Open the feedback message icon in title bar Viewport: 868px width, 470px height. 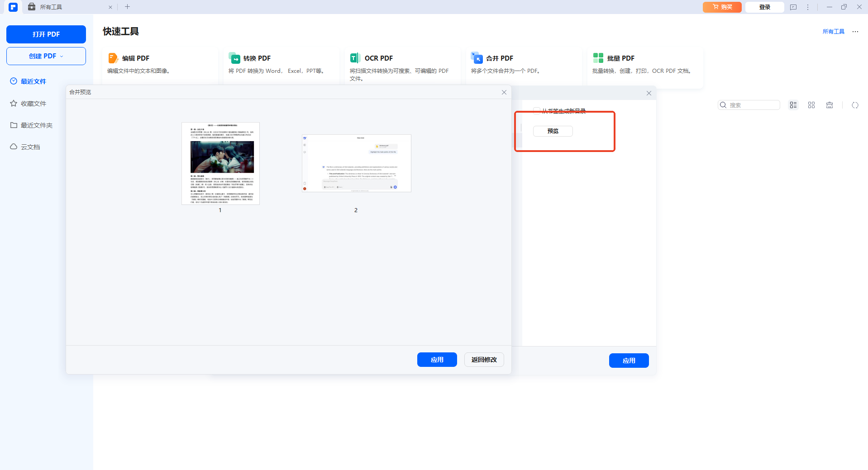pos(793,7)
